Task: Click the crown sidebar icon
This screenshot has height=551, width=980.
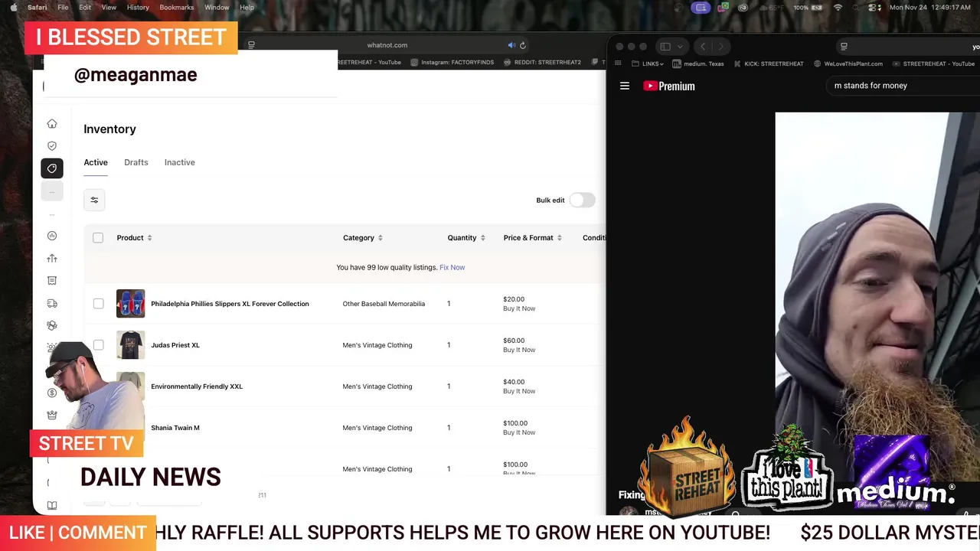Action: coord(52,416)
